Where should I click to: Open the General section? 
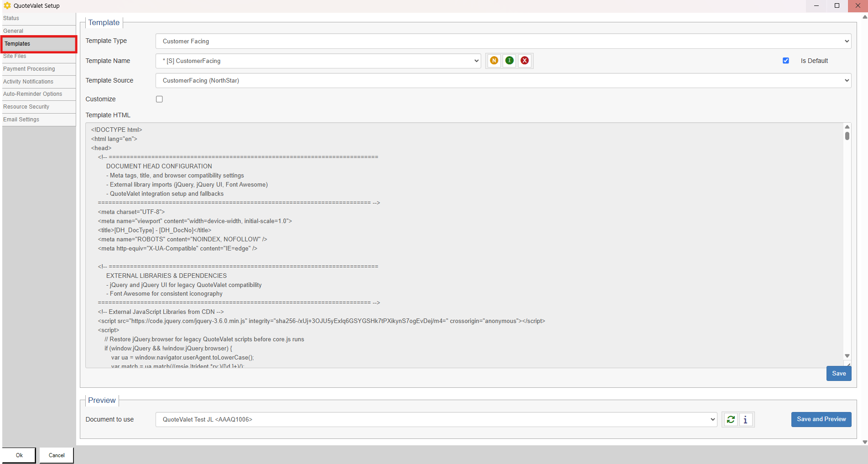click(x=39, y=31)
